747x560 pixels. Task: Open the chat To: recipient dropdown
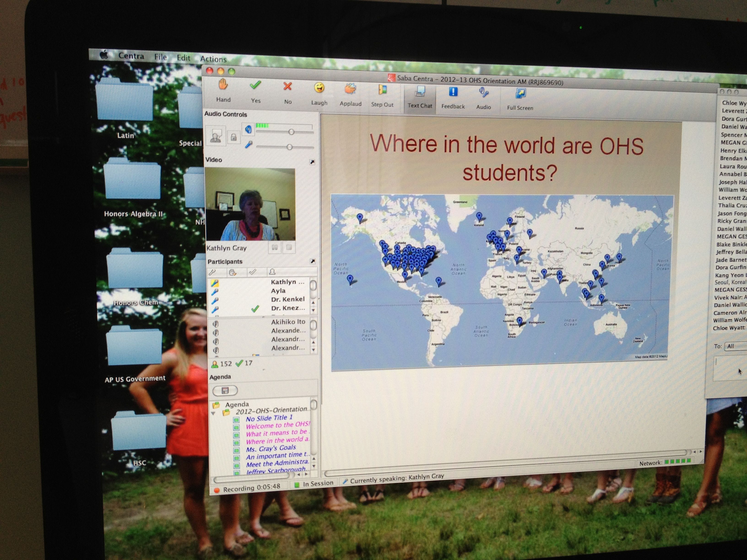[736, 346]
